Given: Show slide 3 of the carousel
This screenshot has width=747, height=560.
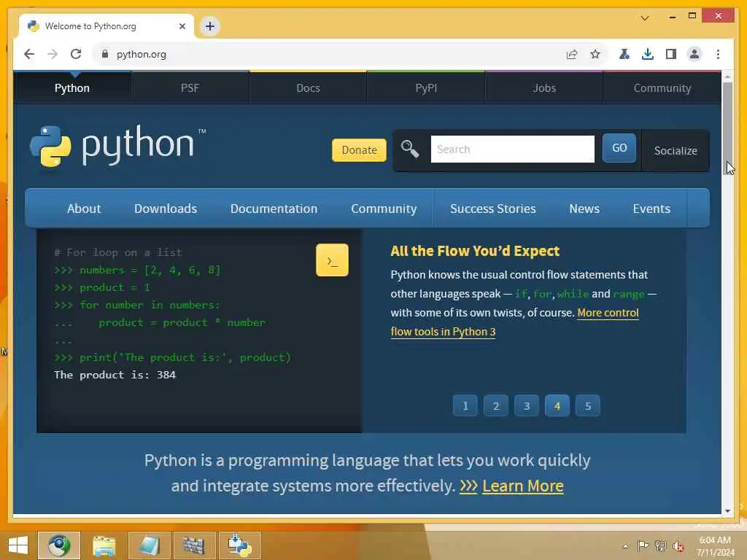Looking at the screenshot, I should [x=527, y=406].
